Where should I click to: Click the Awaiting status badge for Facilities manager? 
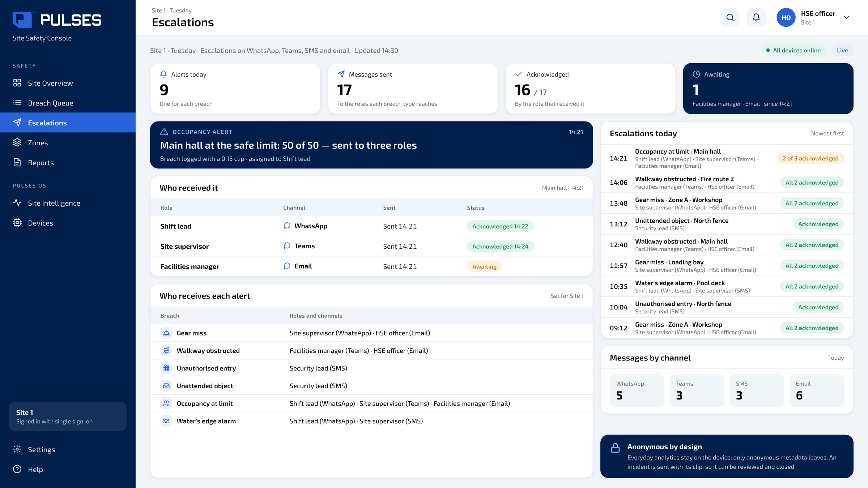pos(484,266)
